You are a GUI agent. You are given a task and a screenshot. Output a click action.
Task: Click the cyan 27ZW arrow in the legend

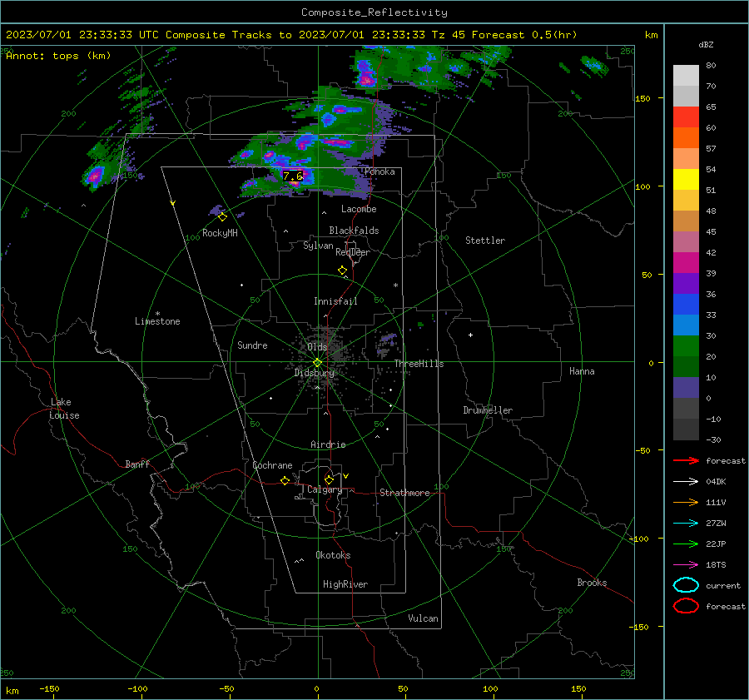tap(686, 523)
